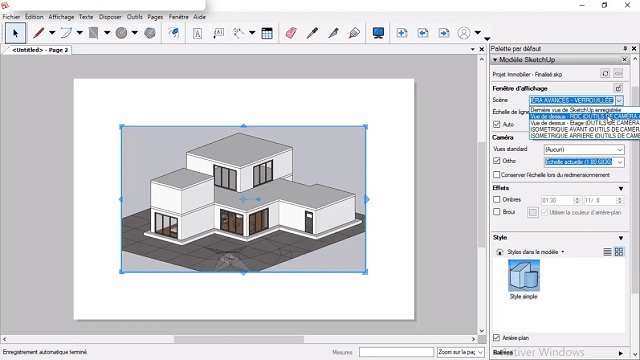
Task: Open the Zoom sur la page dropdown
Action: [460, 352]
